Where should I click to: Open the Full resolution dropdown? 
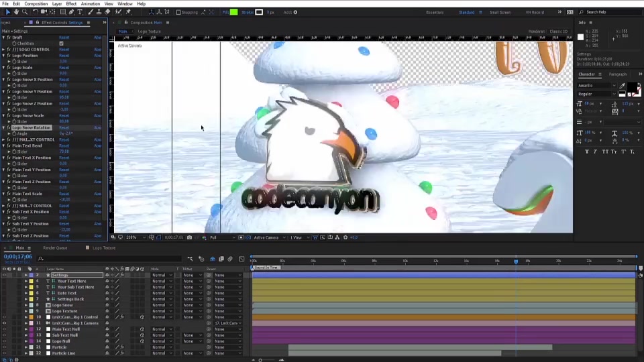tap(222, 237)
